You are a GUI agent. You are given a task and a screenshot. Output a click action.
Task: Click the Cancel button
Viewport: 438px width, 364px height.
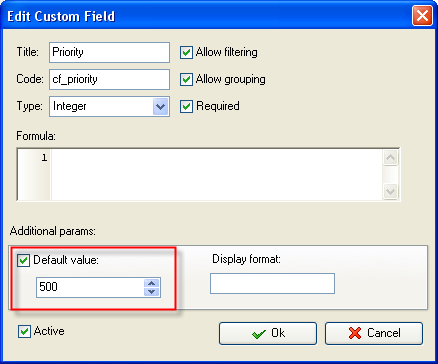pos(374,333)
